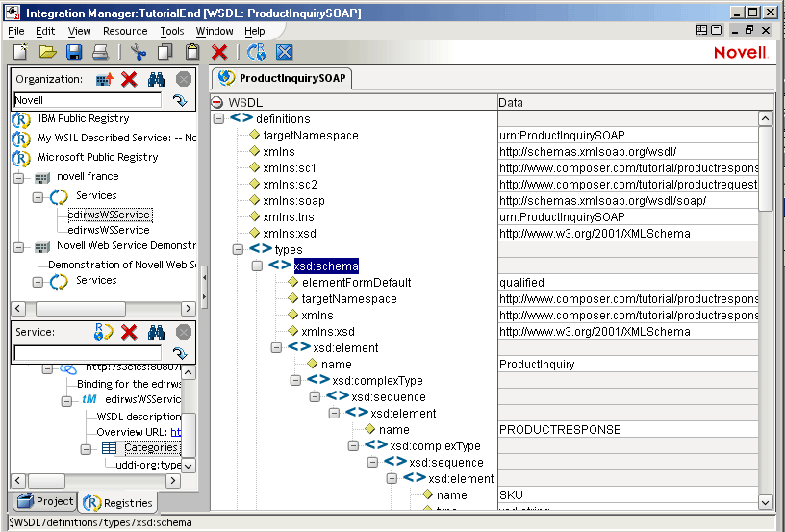Collapse the xsd:schema node
The height and width of the screenshot is (532, 785).
coord(257,266)
